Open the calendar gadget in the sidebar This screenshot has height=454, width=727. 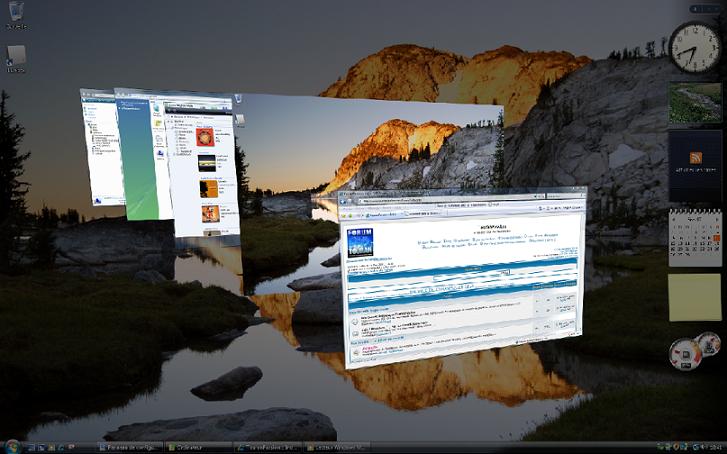(695, 238)
